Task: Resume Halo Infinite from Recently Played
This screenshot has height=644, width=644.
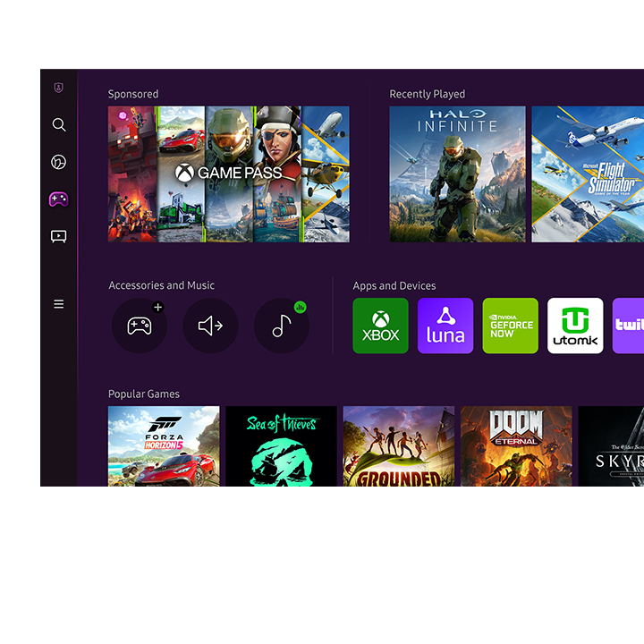Action: point(458,174)
